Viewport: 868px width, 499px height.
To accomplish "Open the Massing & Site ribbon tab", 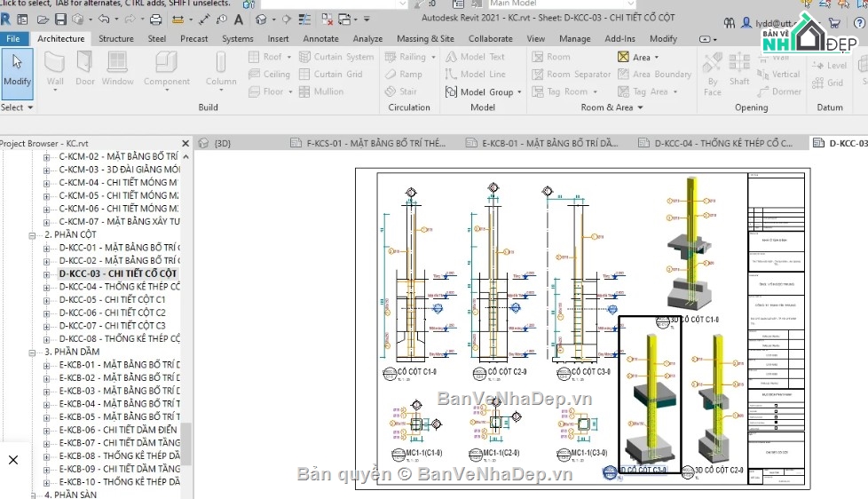I will click(425, 39).
